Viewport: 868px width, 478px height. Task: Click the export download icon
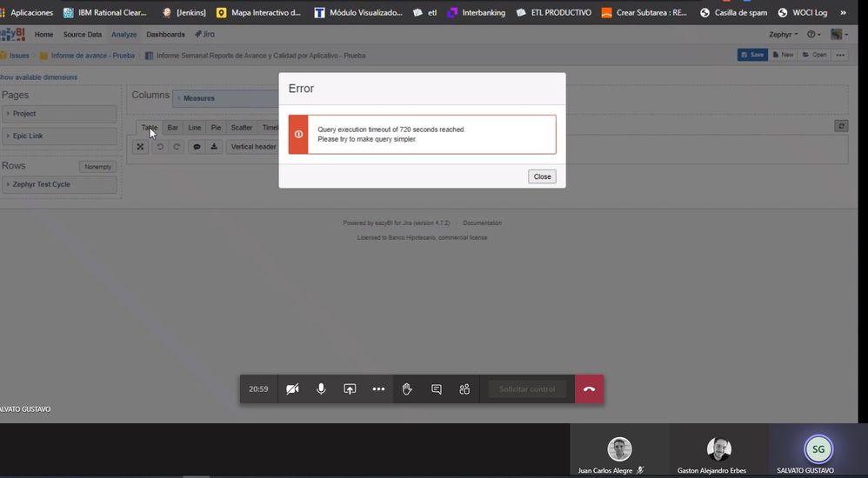(214, 147)
